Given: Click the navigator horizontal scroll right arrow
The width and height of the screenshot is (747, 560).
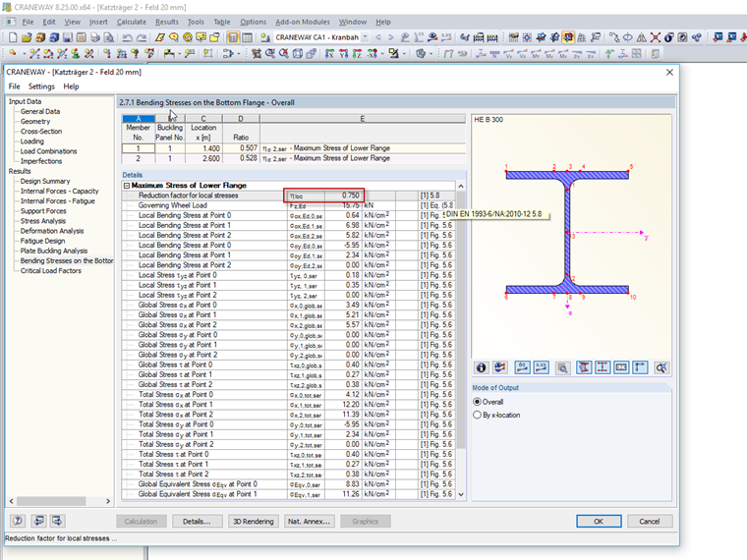Looking at the screenshot, I should click(108, 501).
